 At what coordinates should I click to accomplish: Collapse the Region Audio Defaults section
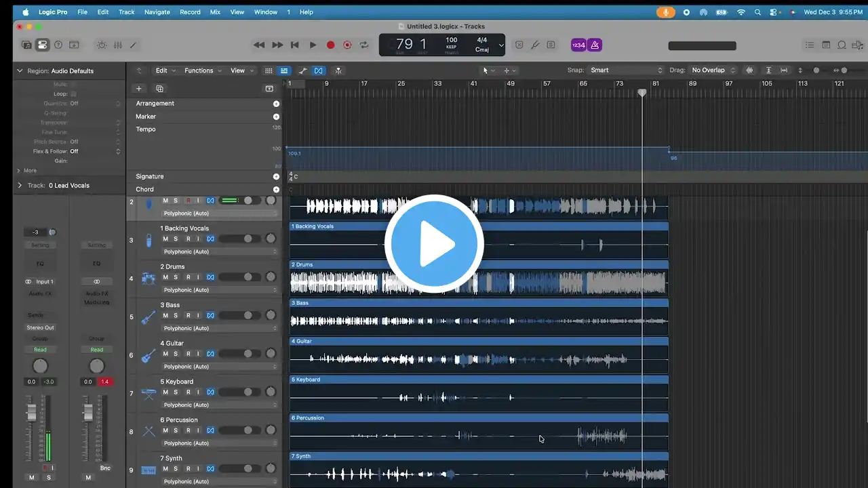20,70
